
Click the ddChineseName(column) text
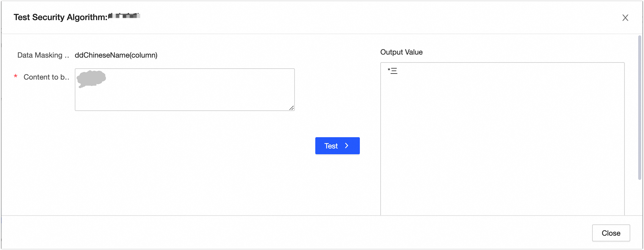[x=116, y=55]
